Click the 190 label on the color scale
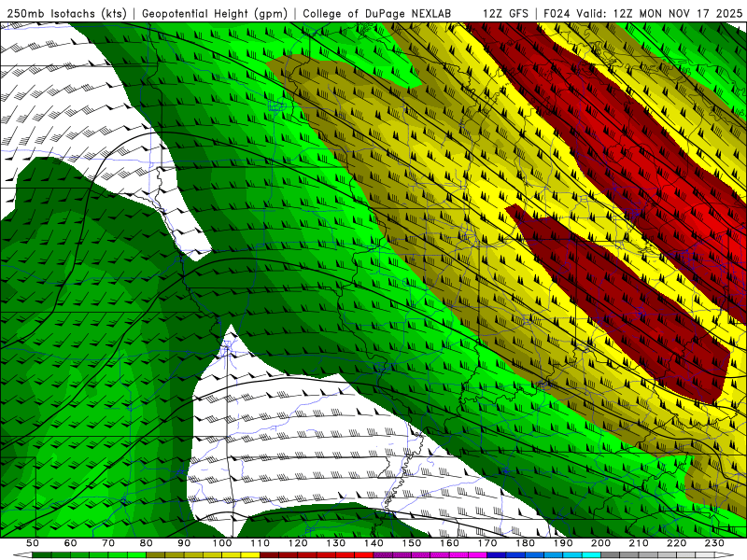This screenshot has height=560, width=747. [x=563, y=543]
